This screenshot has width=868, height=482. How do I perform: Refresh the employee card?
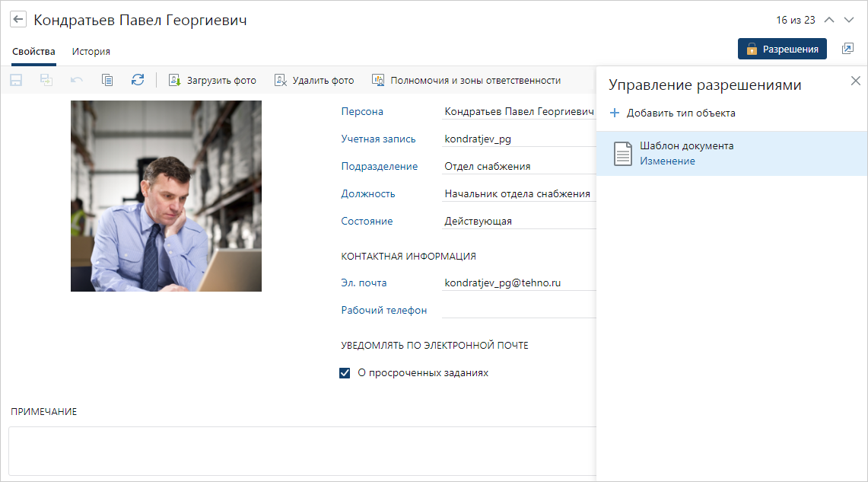coord(138,80)
